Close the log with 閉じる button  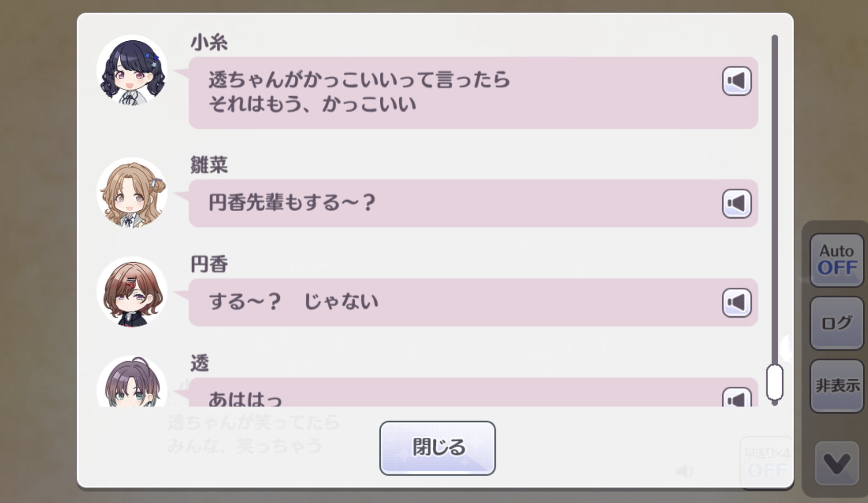(x=437, y=448)
